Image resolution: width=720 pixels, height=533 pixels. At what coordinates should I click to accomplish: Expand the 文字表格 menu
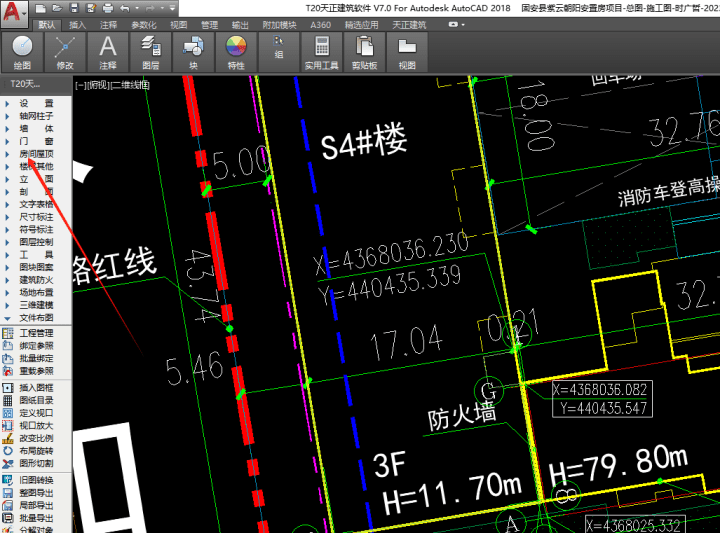pyautogui.click(x=36, y=204)
